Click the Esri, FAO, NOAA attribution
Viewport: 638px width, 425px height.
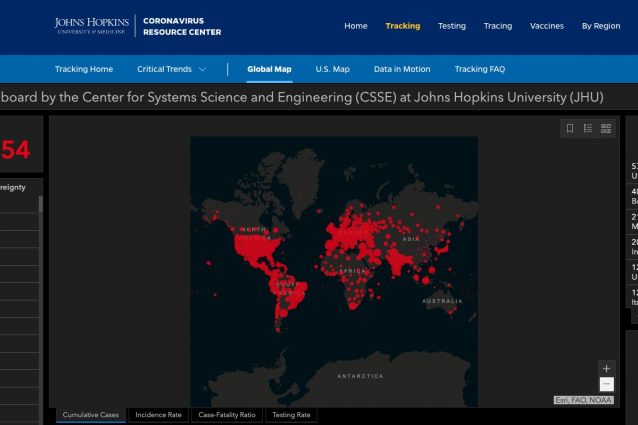click(x=583, y=400)
